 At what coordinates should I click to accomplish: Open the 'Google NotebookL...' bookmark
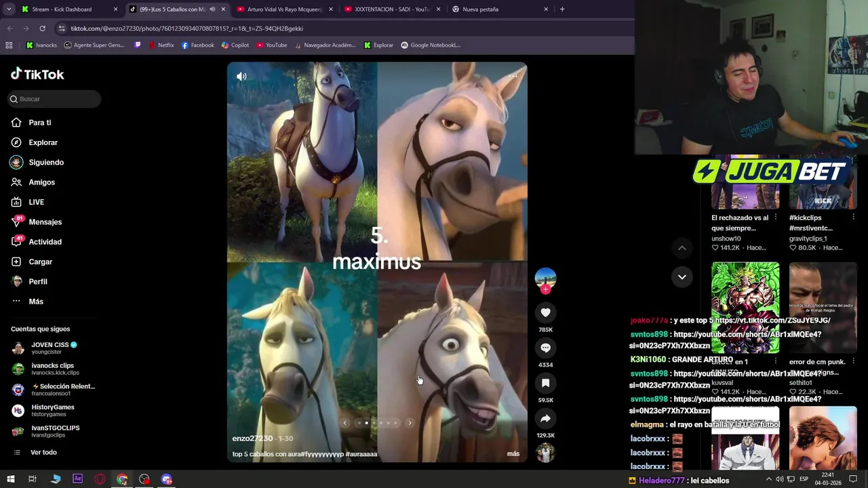tap(431, 45)
